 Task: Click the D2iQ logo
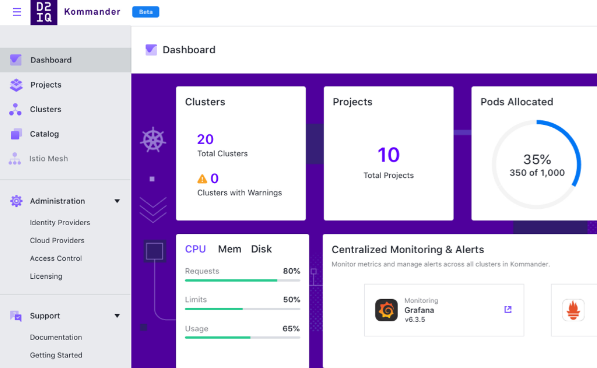coord(44,12)
